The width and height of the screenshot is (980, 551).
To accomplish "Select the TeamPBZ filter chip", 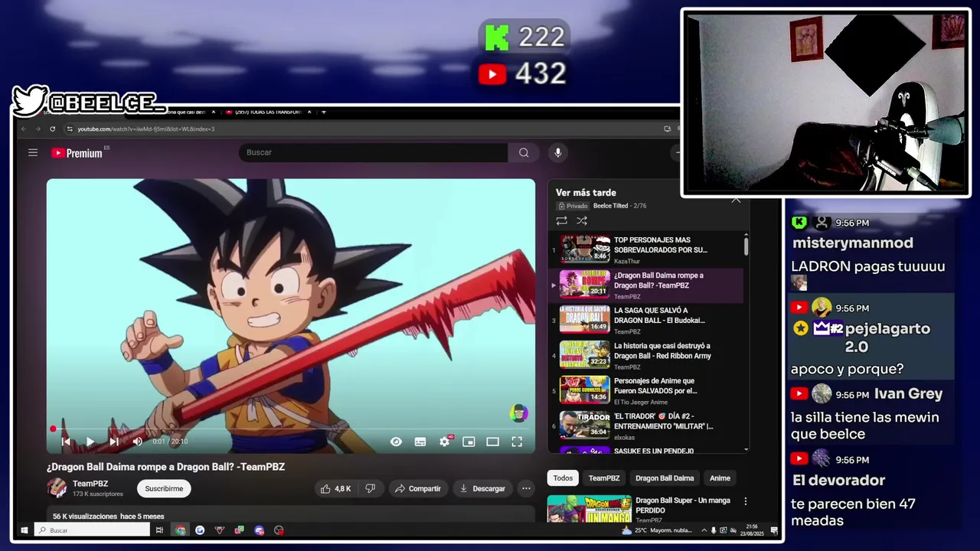I will click(x=604, y=478).
